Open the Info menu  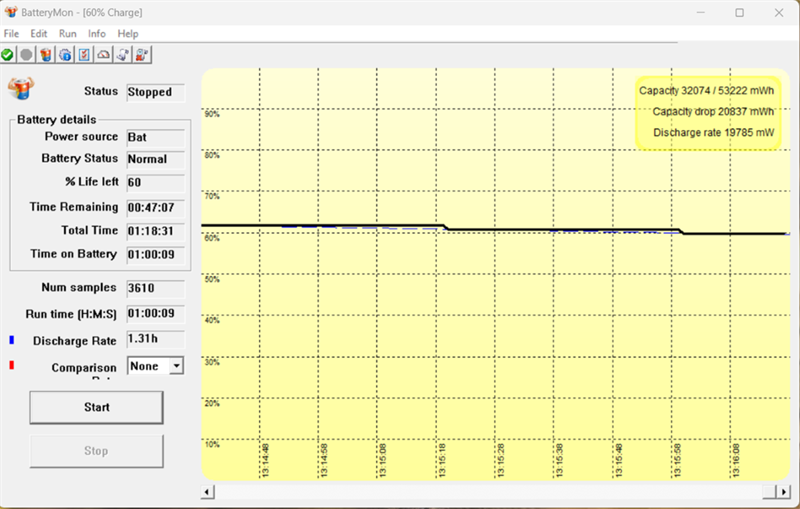click(x=97, y=34)
